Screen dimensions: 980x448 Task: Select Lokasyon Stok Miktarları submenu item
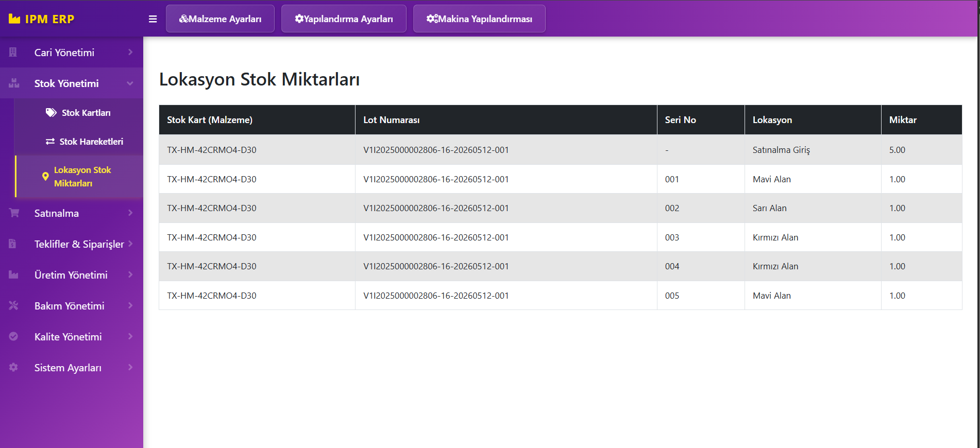(79, 177)
